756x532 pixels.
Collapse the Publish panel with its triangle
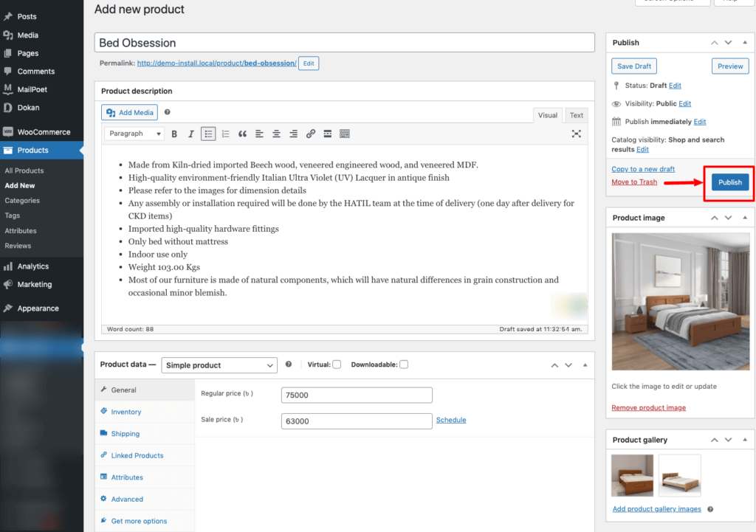coord(745,42)
